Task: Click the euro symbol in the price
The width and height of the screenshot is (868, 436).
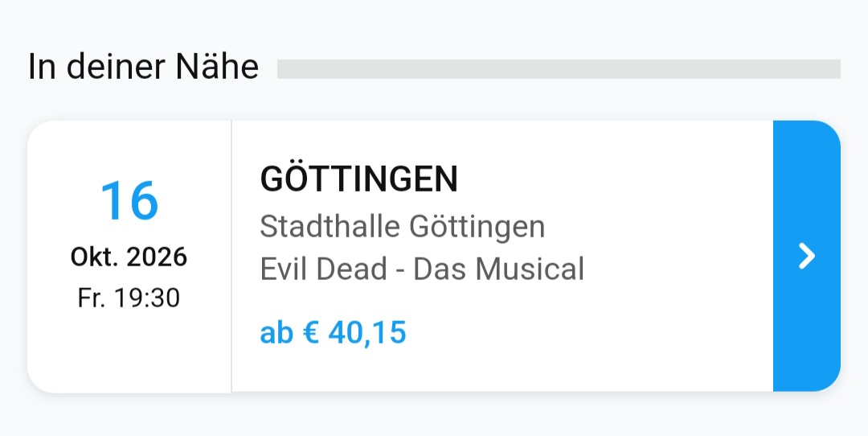Action: pos(311,331)
